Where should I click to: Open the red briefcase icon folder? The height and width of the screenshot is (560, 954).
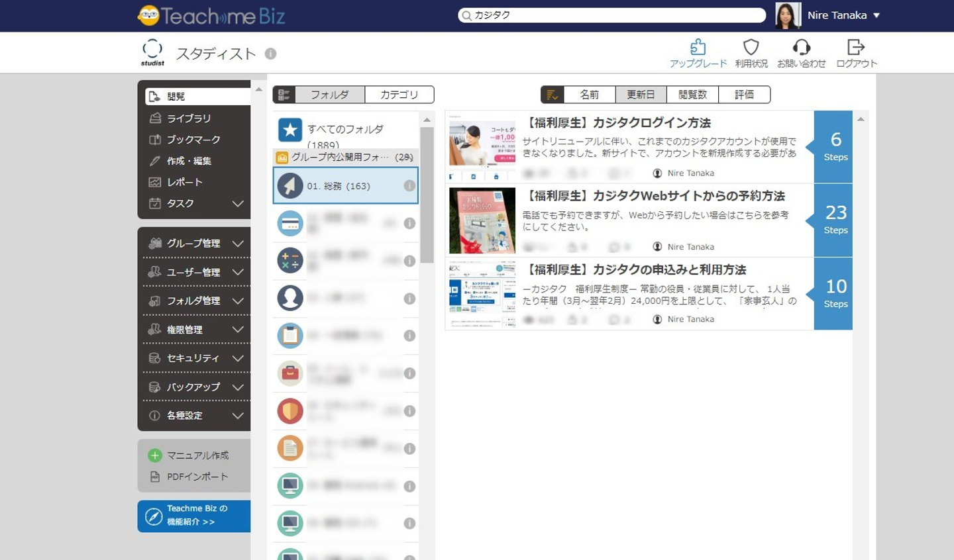(x=290, y=373)
